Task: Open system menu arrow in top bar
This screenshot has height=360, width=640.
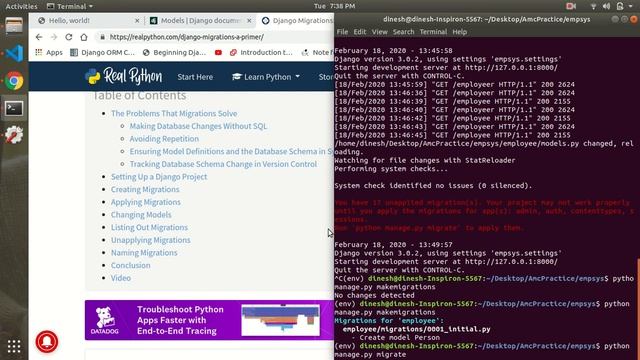Action: (x=631, y=6)
